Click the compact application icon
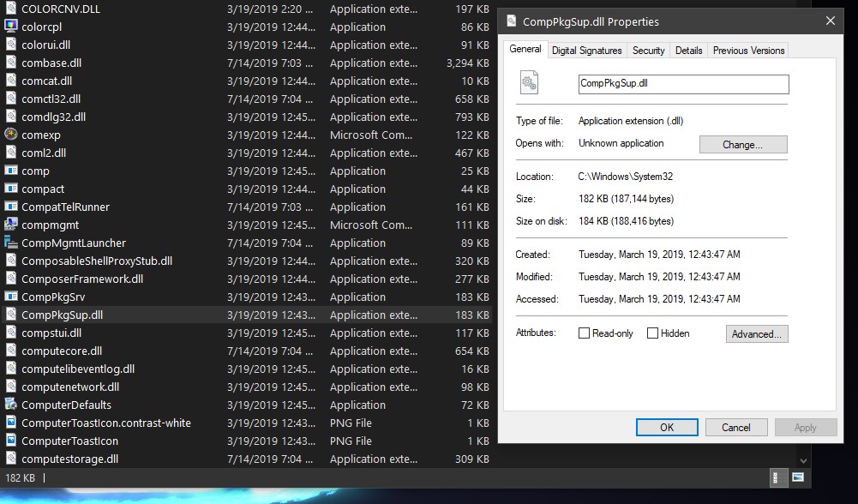 11,189
